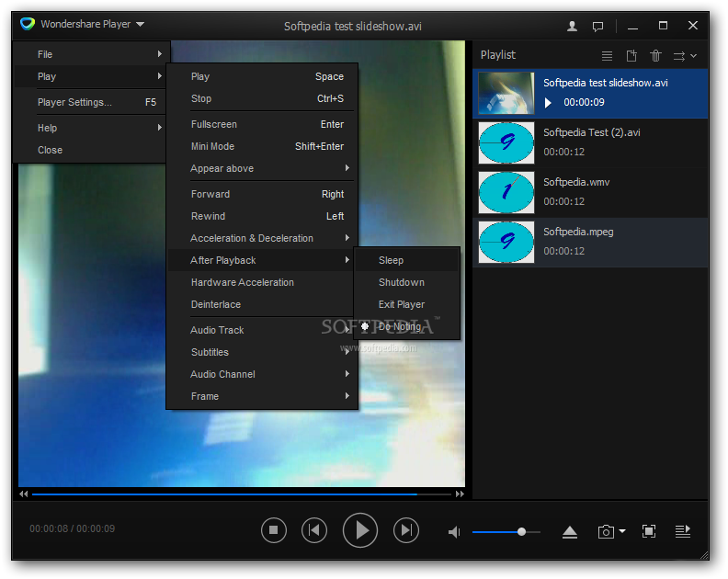The width and height of the screenshot is (728, 579).
Task: Enter fullscreen with the fullscreen icon
Action: coord(649,531)
